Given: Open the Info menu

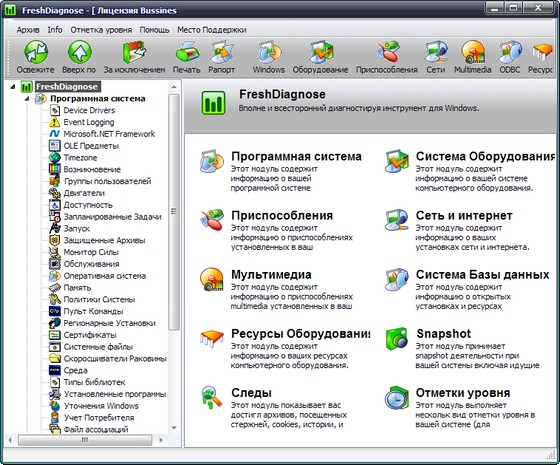Looking at the screenshot, I should point(55,30).
